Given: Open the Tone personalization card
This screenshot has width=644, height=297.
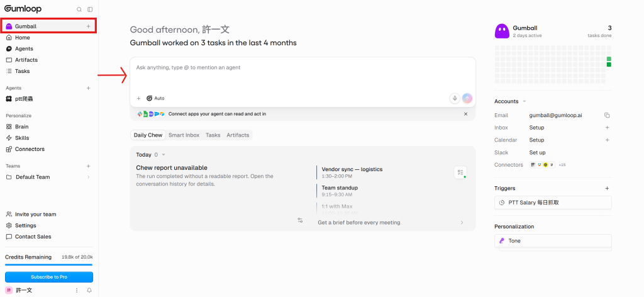Looking at the screenshot, I should pos(553,241).
